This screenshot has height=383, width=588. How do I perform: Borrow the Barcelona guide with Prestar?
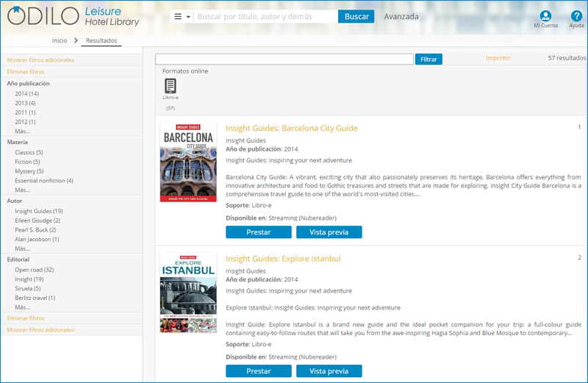pyautogui.click(x=259, y=232)
